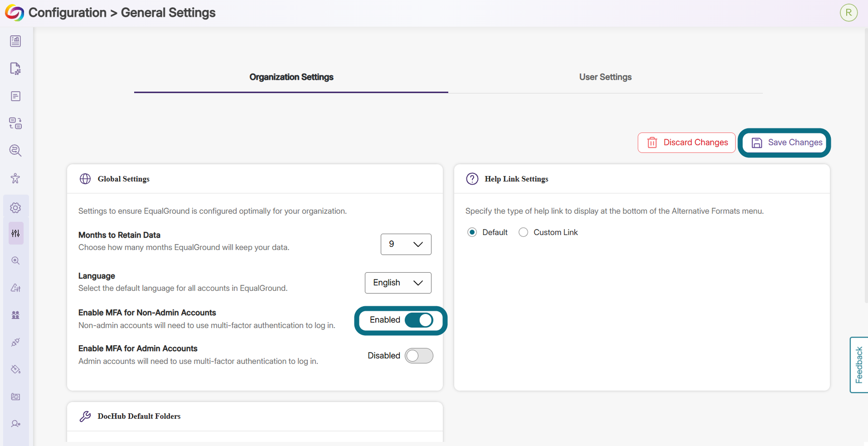Open the search-replace magnifier sidebar icon
The height and width of the screenshot is (446, 868).
15,151
